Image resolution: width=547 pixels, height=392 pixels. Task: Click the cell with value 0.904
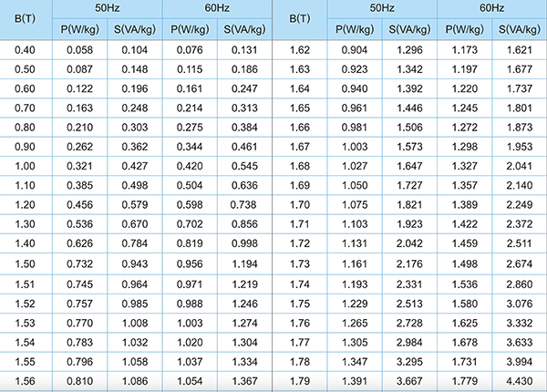355,50
